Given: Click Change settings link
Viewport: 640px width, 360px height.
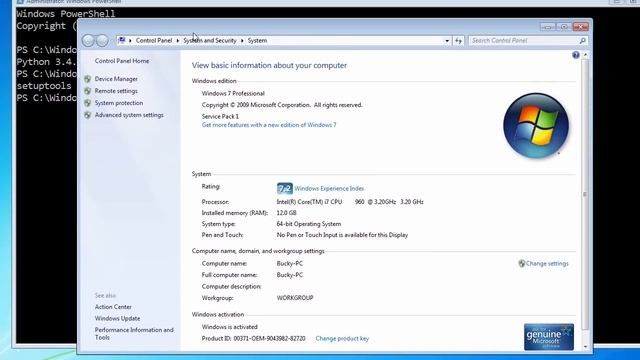Looking at the screenshot, I should (x=547, y=264).
